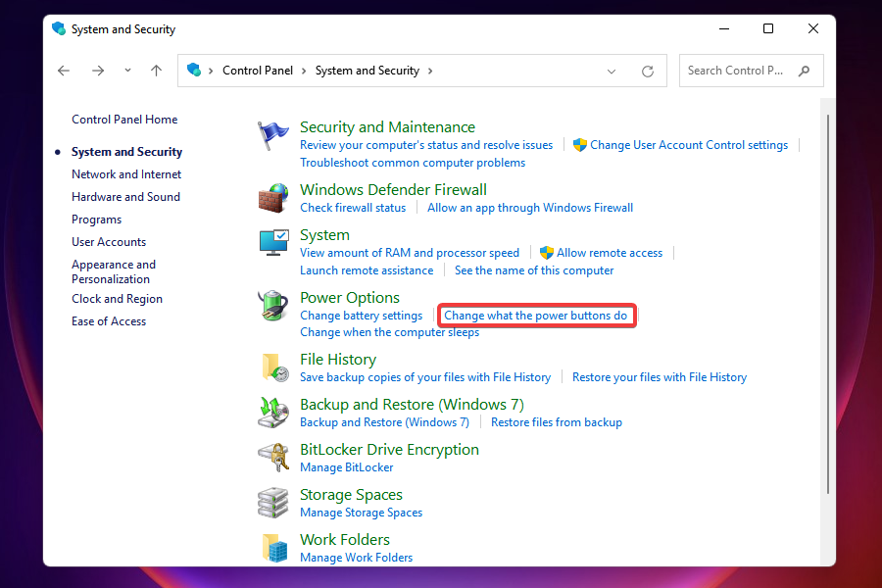
Task: Refresh the Control Panel page
Action: click(648, 71)
